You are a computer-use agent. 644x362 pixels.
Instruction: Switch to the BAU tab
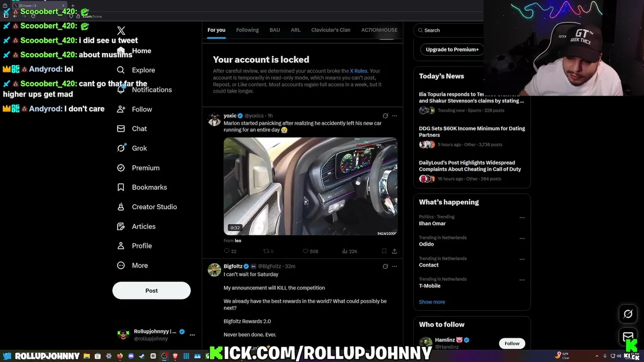pyautogui.click(x=275, y=30)
